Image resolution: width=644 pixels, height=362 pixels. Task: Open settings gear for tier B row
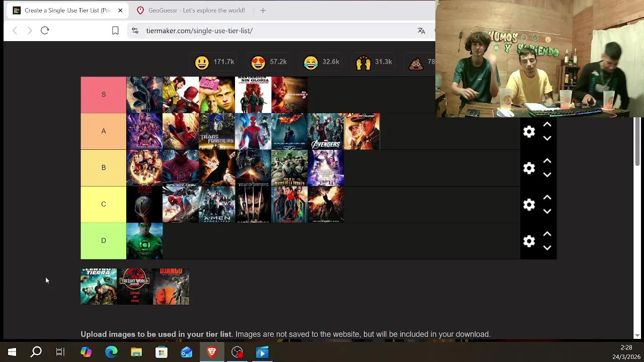[529, 168]
